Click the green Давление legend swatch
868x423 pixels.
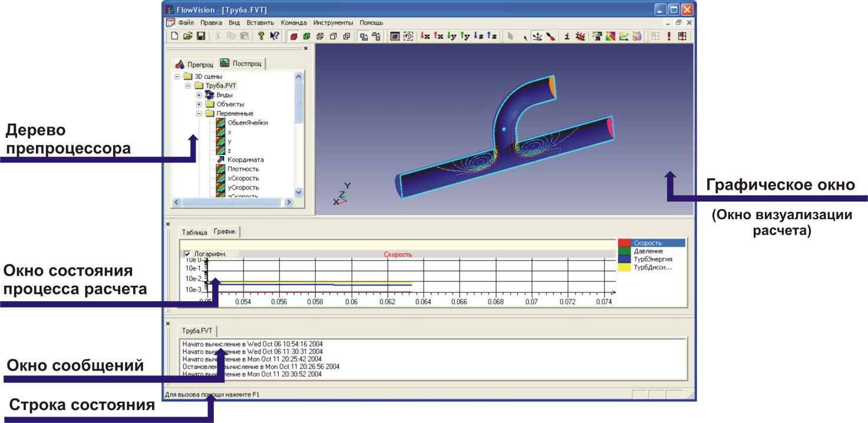pos(625,251)
